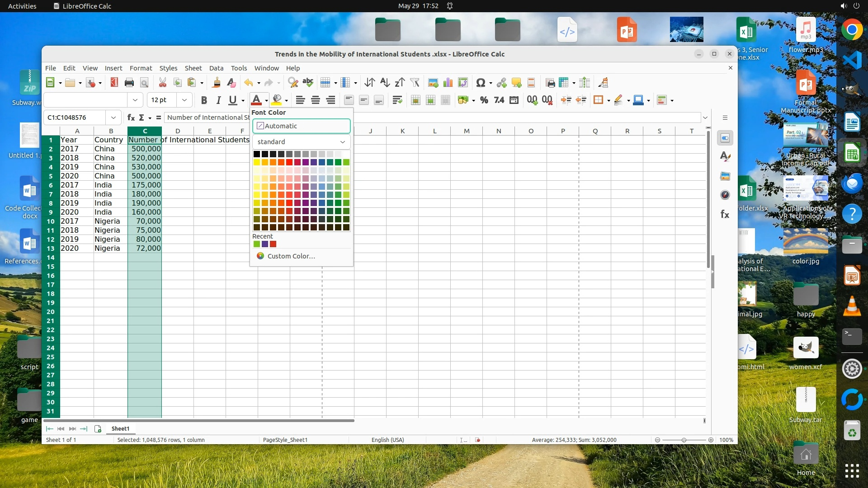Open the AutoFilter tool
The height and width of the screenshot is (488, 868).
tap(415, 83)
